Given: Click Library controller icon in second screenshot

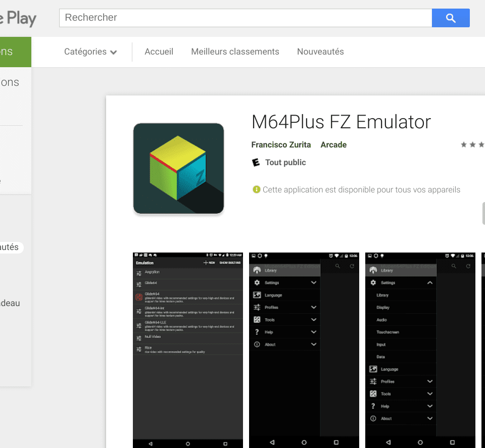Looking at the screenshot, I should pyautogui.click(x=257, y=270).
